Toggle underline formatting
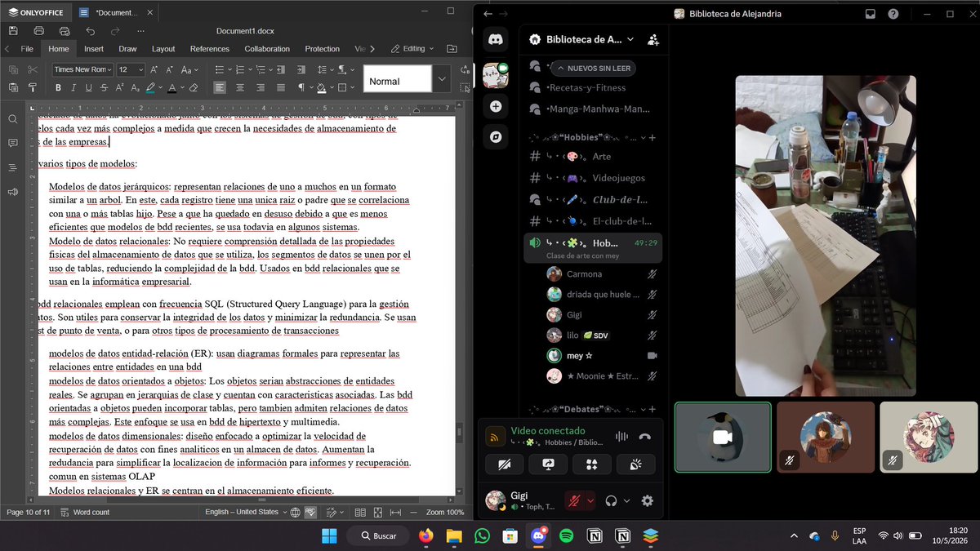The height and width of the screenshot is (551, 980). [x=89, y=87]
